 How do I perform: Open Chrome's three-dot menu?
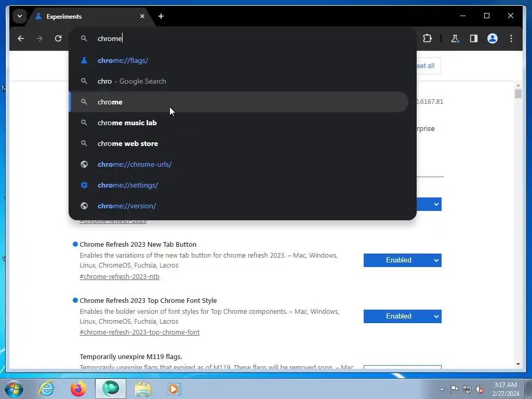point(511,38)
